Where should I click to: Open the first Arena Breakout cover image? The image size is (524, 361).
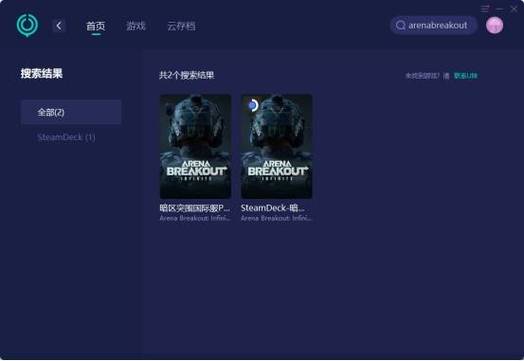195,146
